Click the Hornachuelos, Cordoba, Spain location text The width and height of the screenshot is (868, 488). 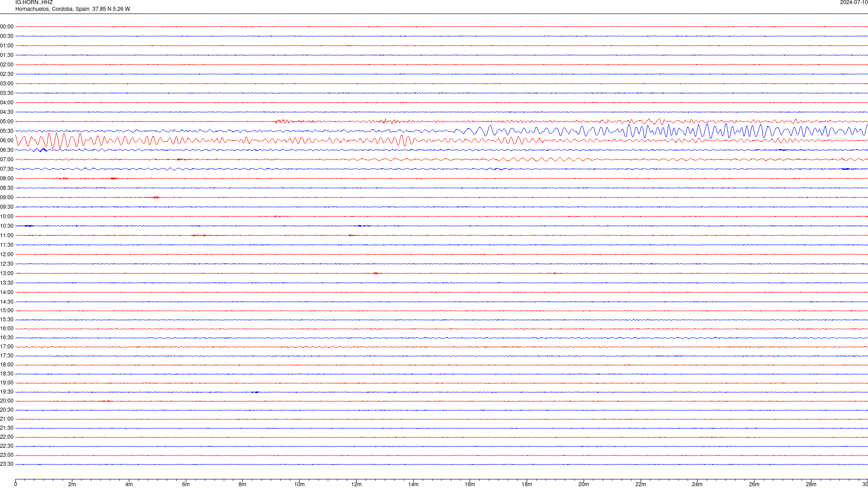(52, 9)
